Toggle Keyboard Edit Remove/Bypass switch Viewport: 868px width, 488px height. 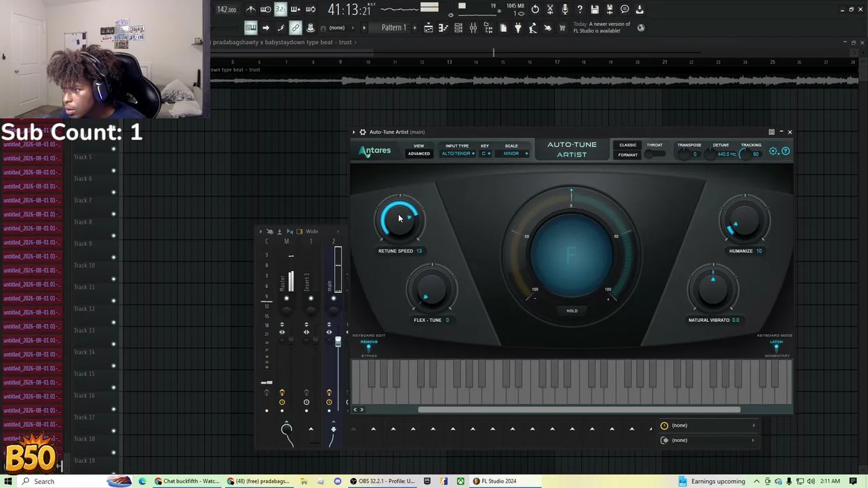coord(369,348)
